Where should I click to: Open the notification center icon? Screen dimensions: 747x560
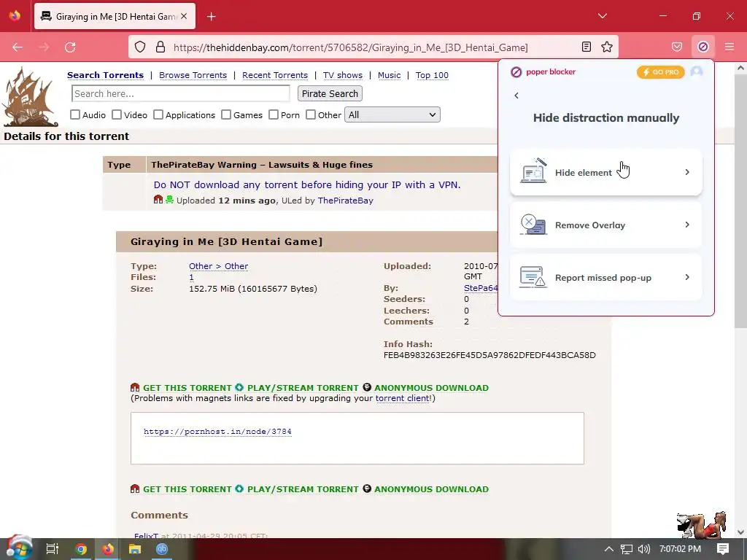click(x=723, y=549)
